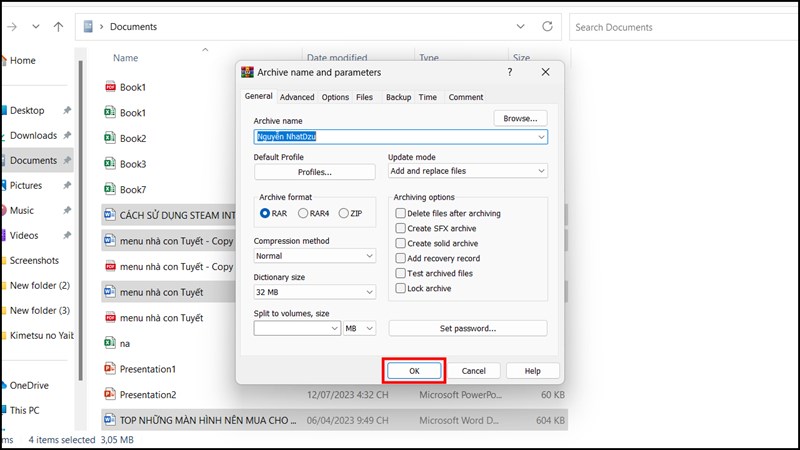The image size is (800, 450).
Task: Click the Browse... button
Action: tap(520, 118)
